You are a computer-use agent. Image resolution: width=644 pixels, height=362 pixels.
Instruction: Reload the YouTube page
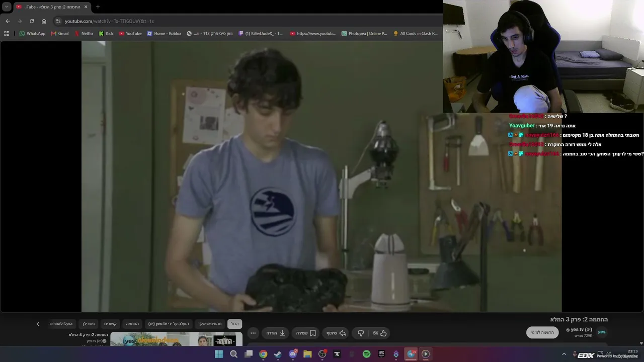pyautogui.click(x=32, y=21)
